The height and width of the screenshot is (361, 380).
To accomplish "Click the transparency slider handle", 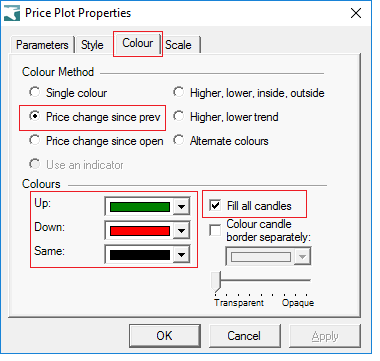I will point(216,281).
